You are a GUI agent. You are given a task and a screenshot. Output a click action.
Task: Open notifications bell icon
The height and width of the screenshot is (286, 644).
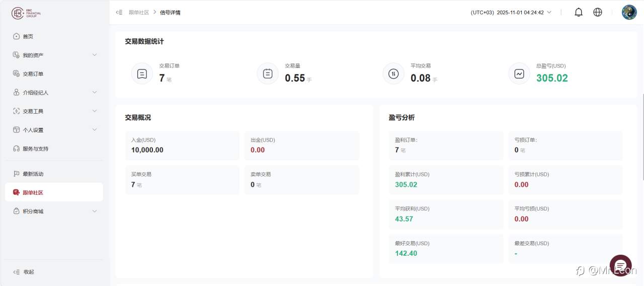click(579, 13)
